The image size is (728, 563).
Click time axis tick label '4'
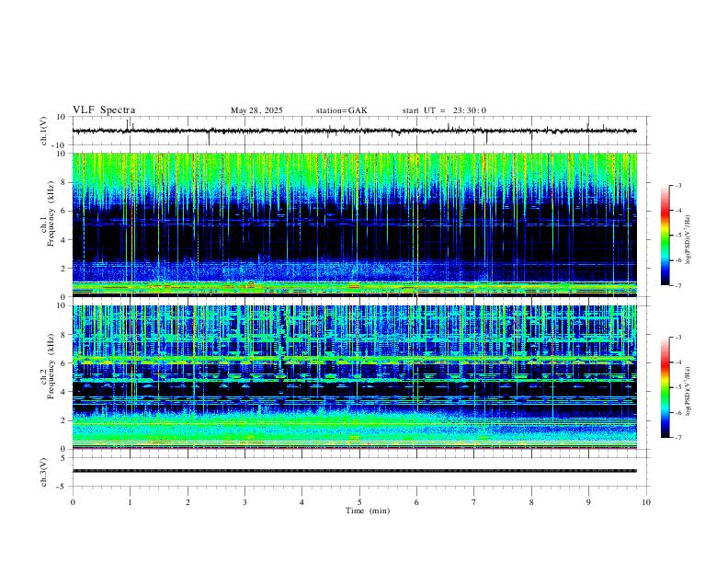coord(301,502)
